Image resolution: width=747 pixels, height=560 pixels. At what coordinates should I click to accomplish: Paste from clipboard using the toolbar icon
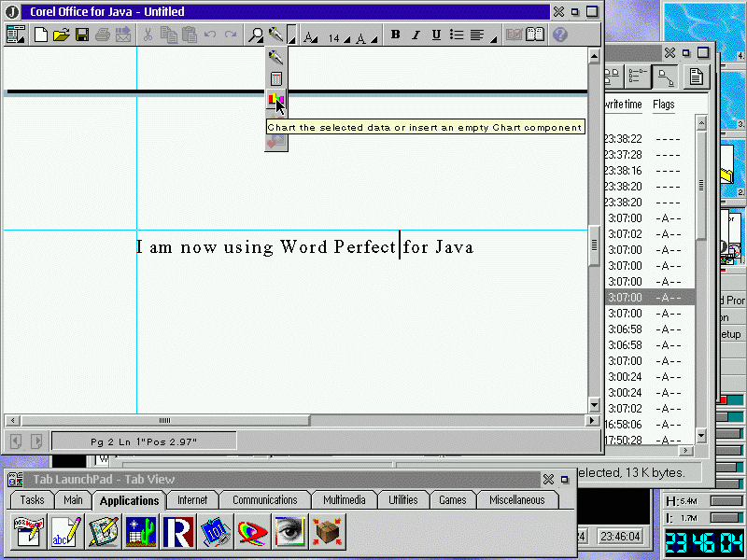click(x=190, y=35)
